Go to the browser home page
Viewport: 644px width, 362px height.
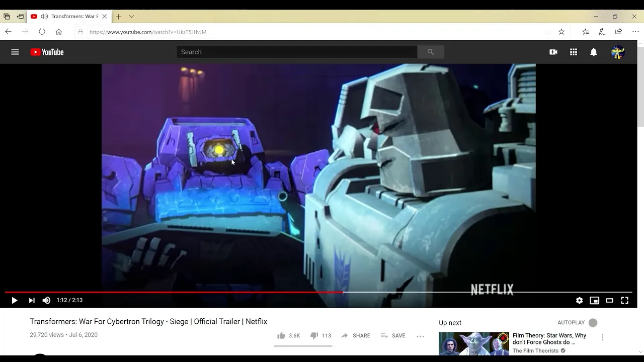[x=58, y=32]
